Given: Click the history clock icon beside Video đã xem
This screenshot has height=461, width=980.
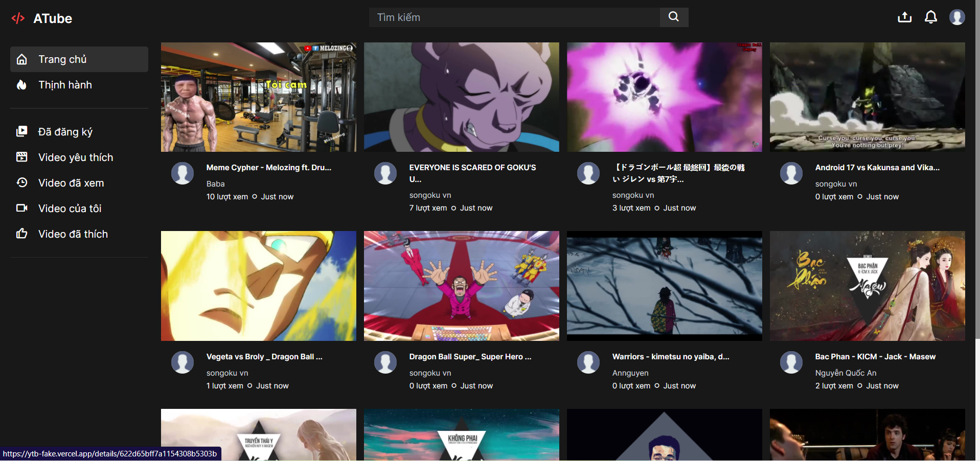Looking at the screenshot, I should click(x=21, y=182).
